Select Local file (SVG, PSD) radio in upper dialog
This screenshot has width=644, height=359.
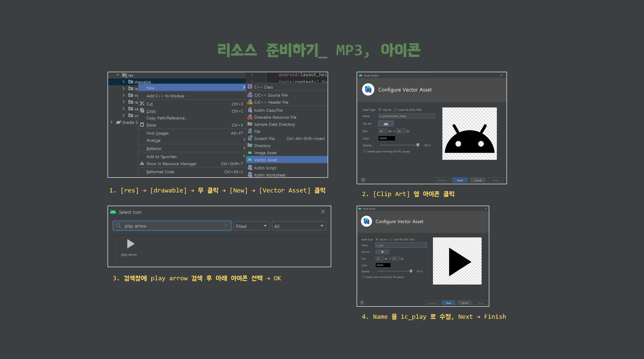click(396, 110)
